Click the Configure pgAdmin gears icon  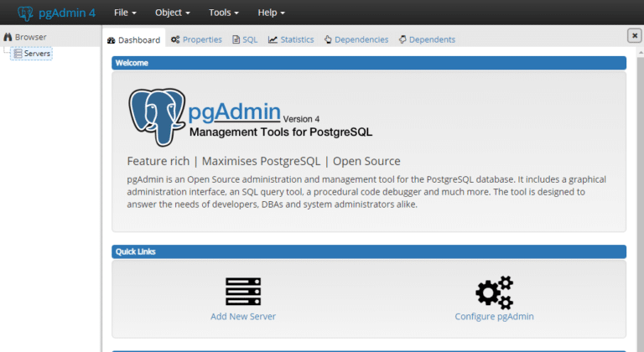click(x=494, y=292)
